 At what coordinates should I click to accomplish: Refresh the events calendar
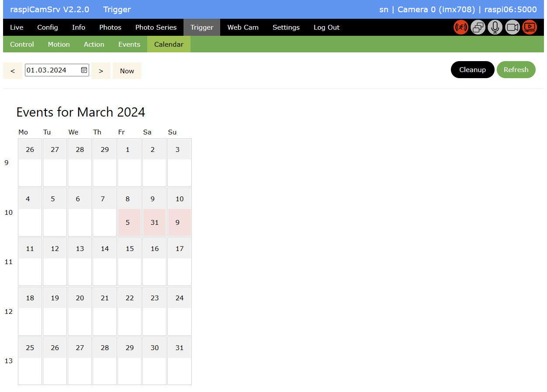(x=516, y=70)
